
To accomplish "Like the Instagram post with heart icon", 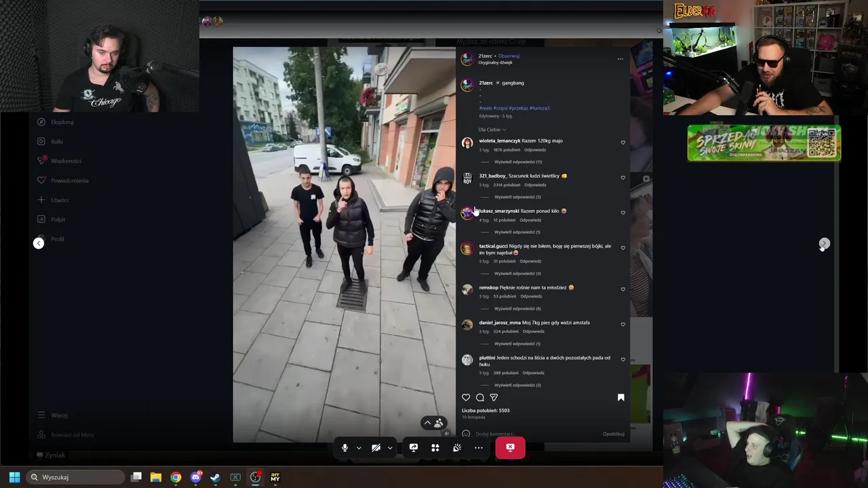I will 466,397.
